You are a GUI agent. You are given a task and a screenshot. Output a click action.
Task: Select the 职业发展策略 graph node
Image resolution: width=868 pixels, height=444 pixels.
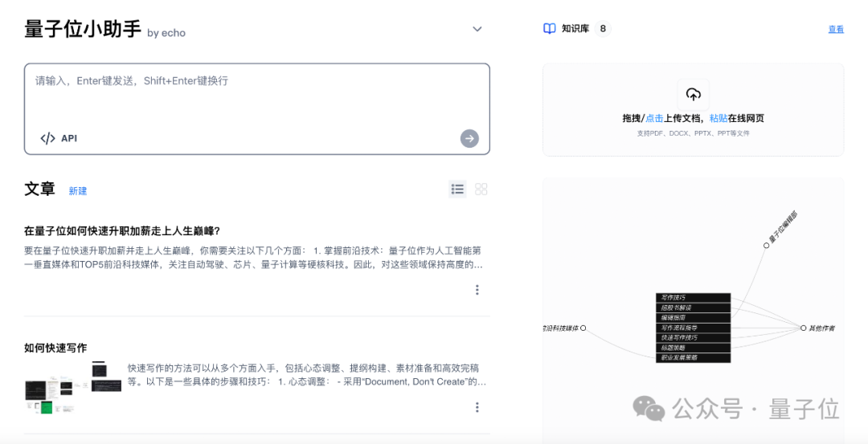tap(693, 357)
